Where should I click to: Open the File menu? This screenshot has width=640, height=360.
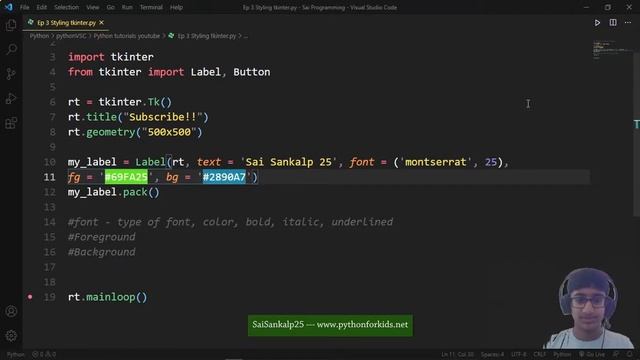coord(24,7)
